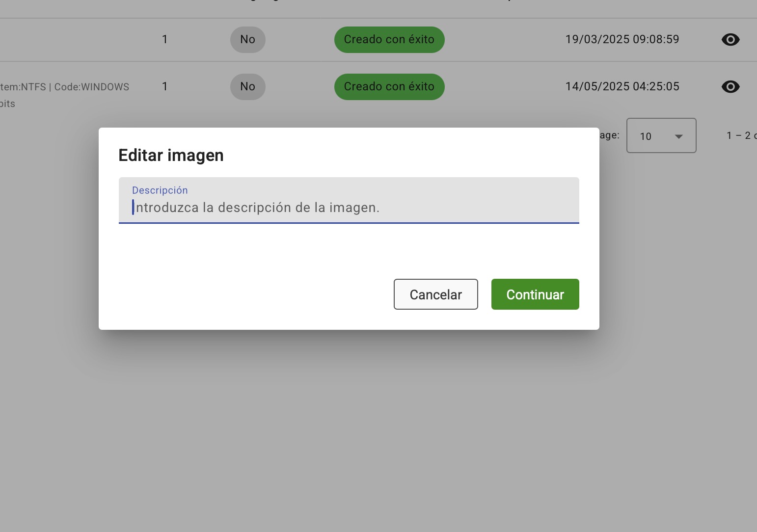757x532 pixels.
Task: Click the eye icon for the 14/05/2025 row
Action: pos(730,87)
